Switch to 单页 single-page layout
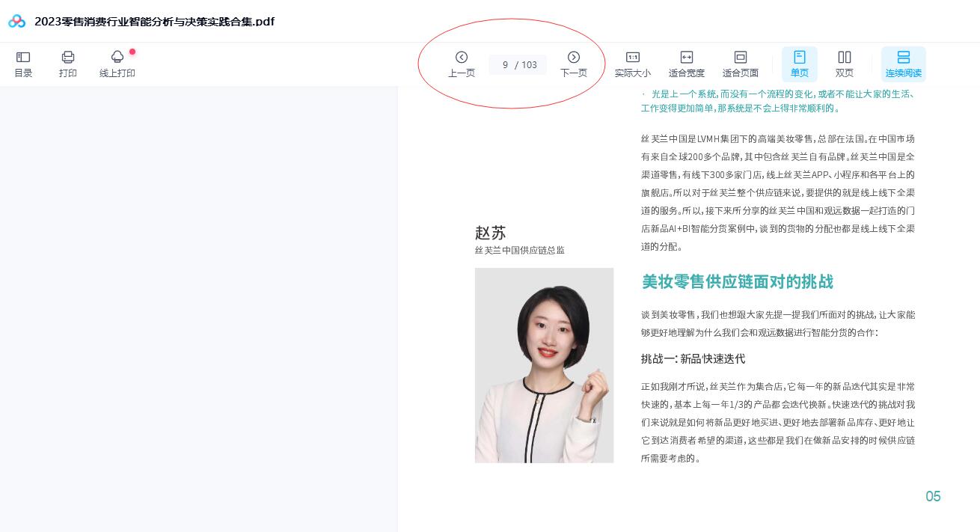The width and height of the screenshot is (980, 532). (x=799, y=64)
